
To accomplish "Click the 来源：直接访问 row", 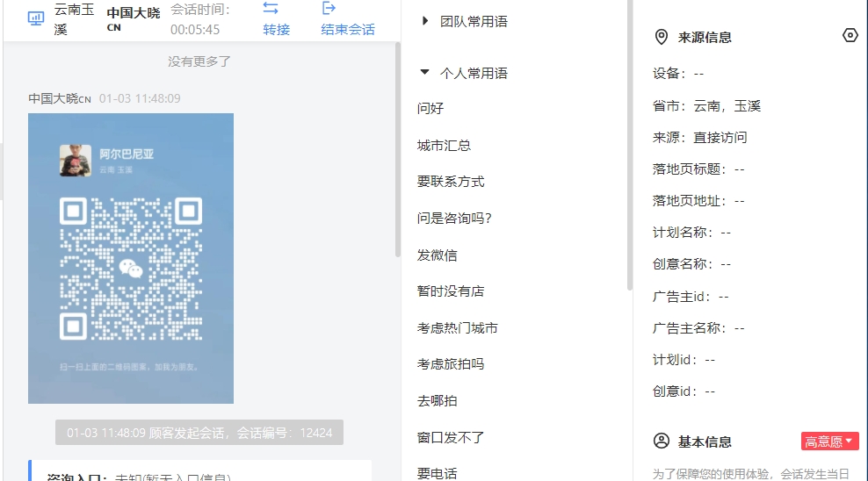I will click(699, 138).
